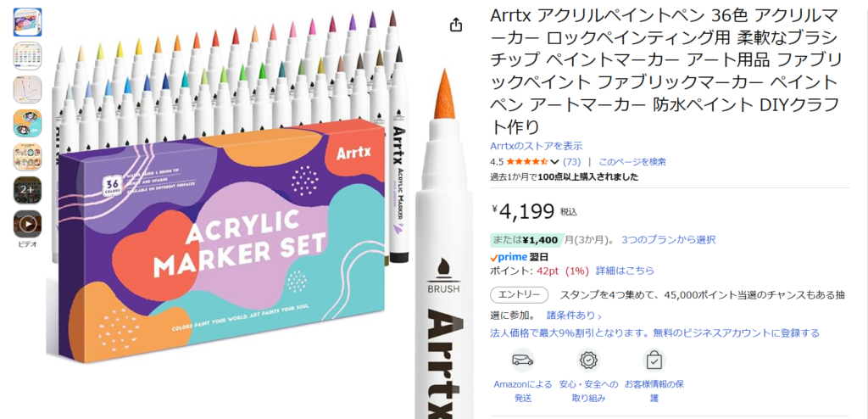Select the color chart thumbnail

click(28, 56)
